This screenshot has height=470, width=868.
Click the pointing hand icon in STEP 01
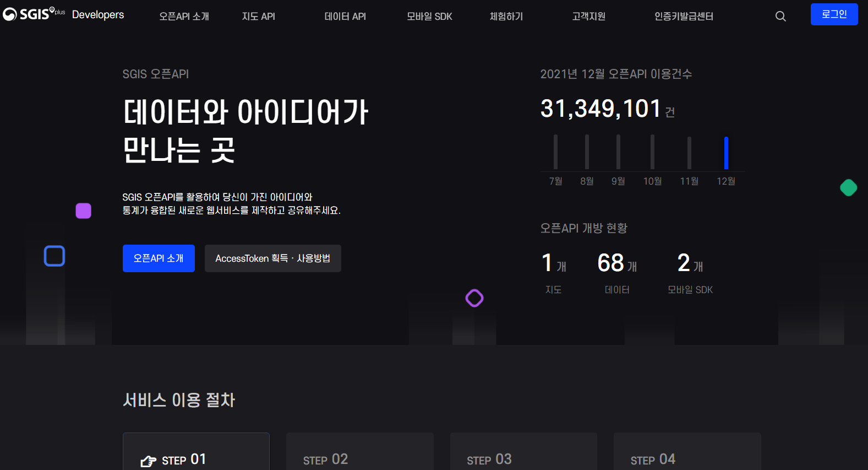point(148,461)
